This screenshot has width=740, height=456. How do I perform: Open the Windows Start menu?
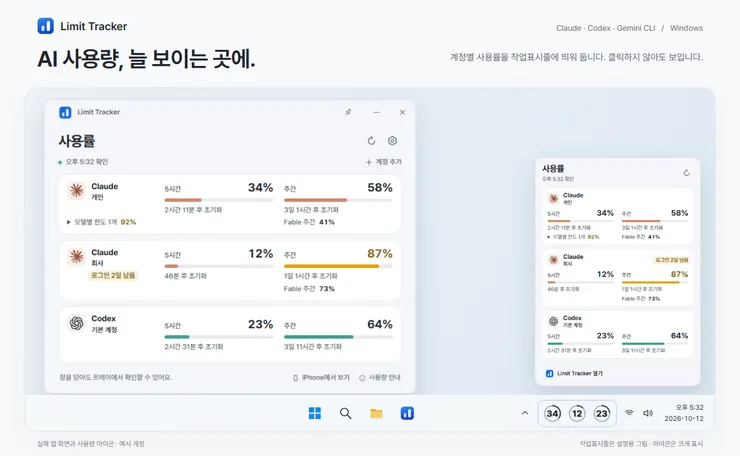pos(315,414)
